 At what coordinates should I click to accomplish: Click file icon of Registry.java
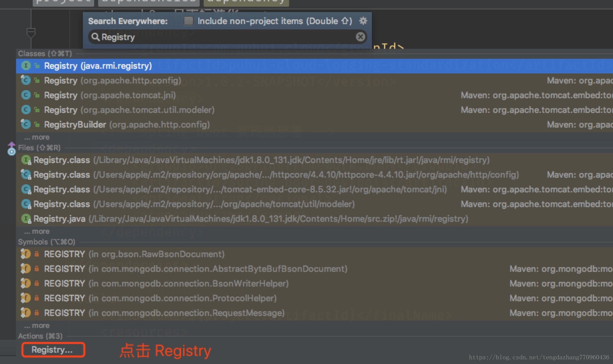coord(26,219)
